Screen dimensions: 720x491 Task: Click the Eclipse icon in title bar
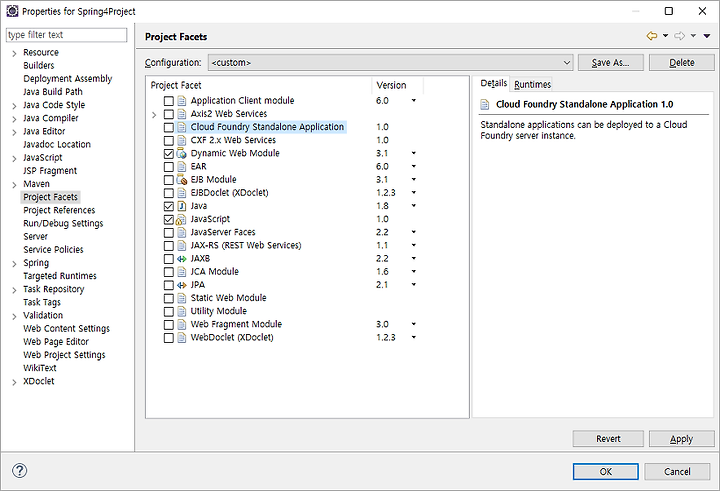[x=12, y=11]
